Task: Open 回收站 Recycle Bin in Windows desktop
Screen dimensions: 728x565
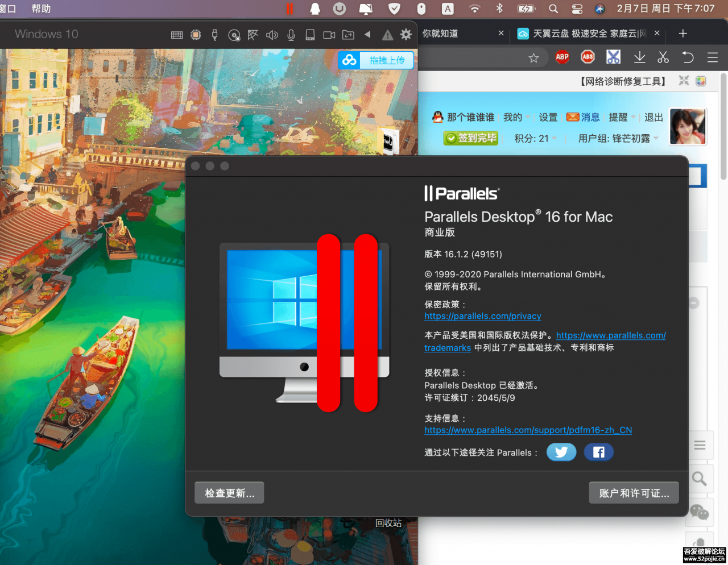Action: (x=388, y=523)
